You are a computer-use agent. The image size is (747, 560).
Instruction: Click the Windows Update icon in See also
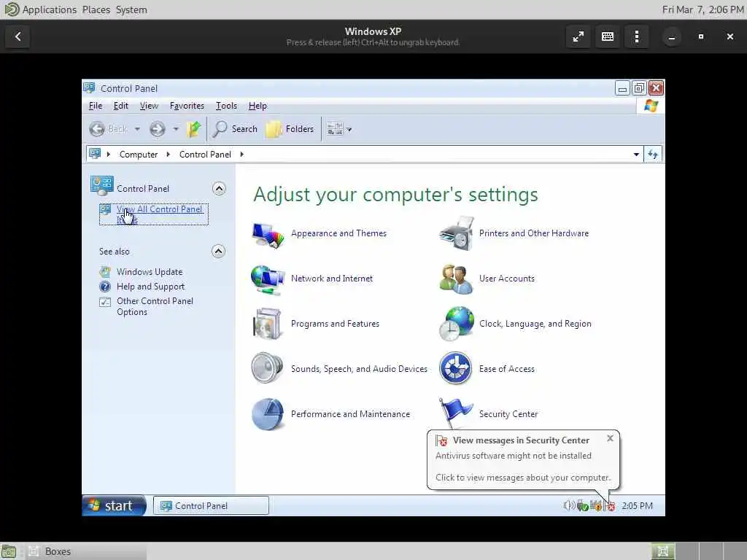[105, 272]
